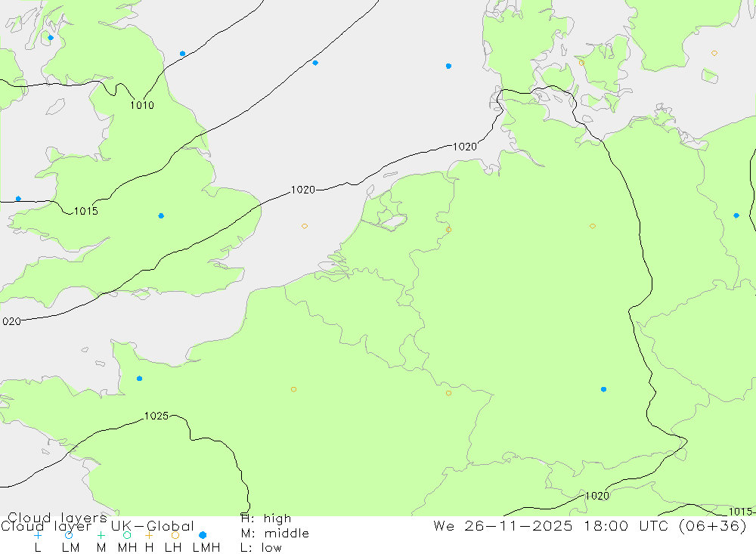Viewport: 756px width, 554px height.
Task: Click the blue circle LM legend symbol
Action: pos(69,535)
